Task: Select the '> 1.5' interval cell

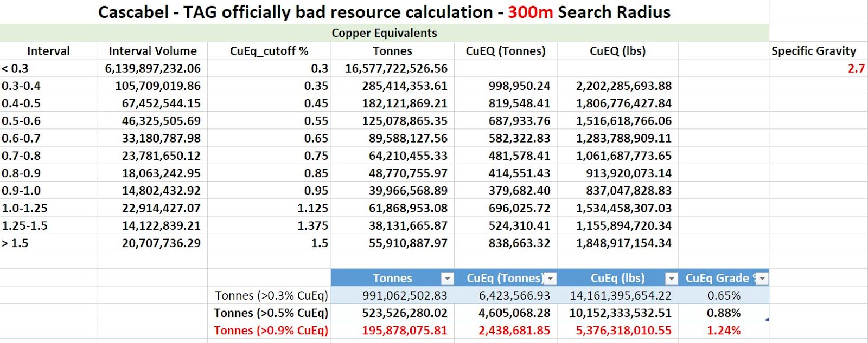Action: point(49,243)
